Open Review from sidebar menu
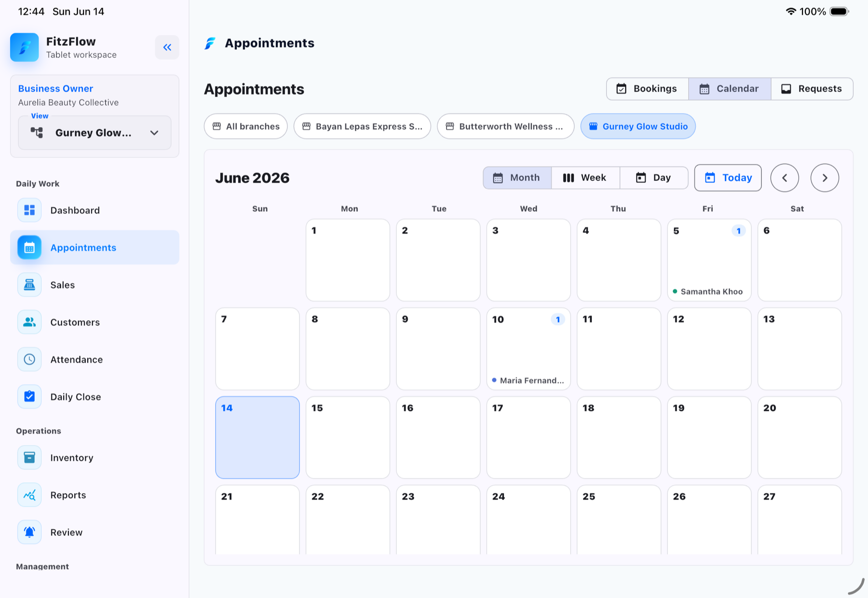Image resolution: width=868 pixels, height=598 pixels. click(95, 532)
